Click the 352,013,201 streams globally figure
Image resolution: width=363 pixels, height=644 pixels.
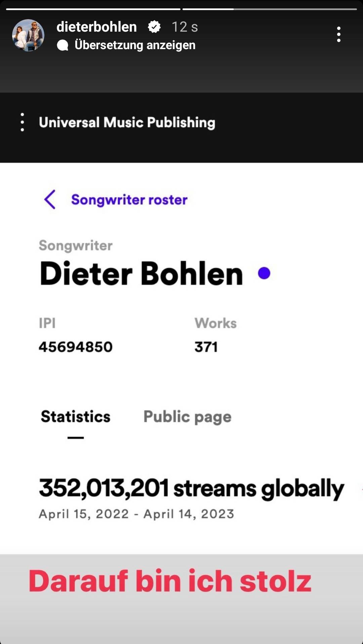click(192, 488)
